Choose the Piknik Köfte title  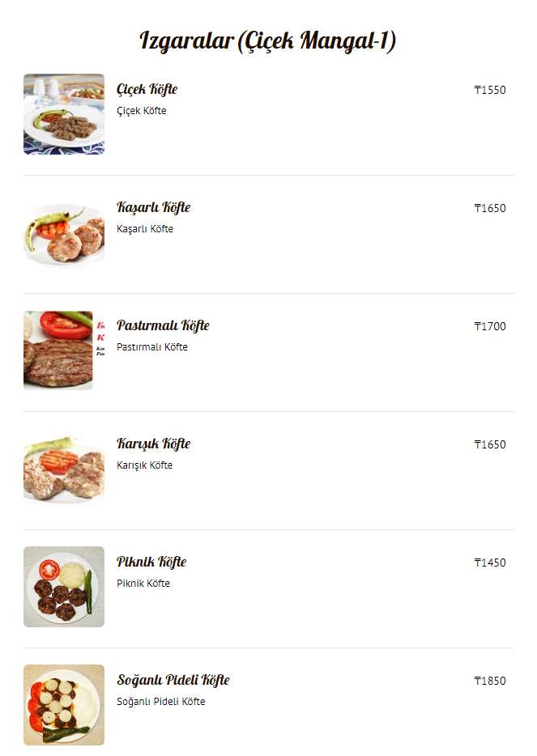pos(151,562)
